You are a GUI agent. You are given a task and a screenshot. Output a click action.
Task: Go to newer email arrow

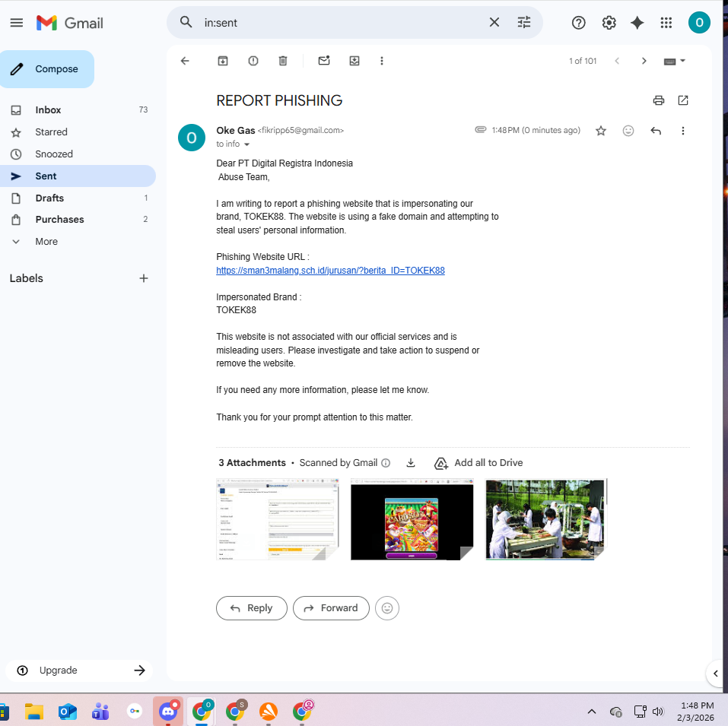(x=617, y=61)
